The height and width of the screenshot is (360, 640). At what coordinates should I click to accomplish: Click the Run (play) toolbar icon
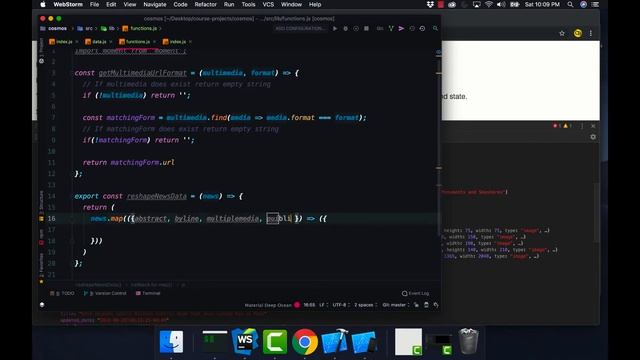[x=335, y=29]
